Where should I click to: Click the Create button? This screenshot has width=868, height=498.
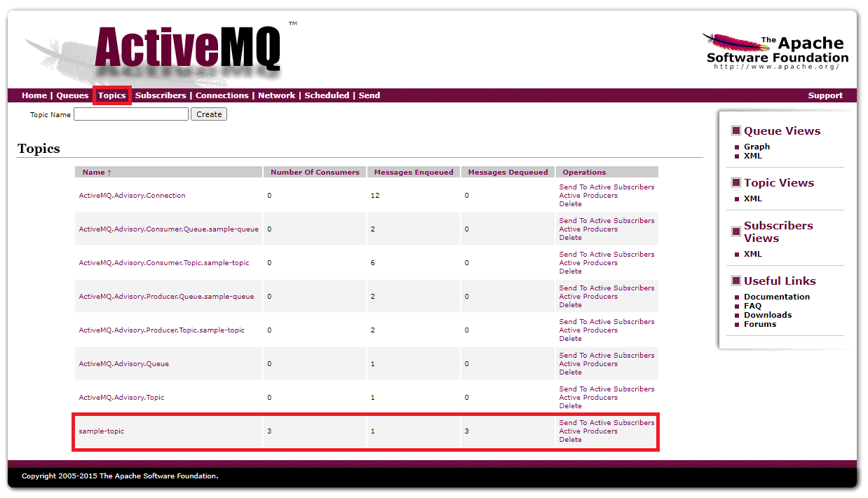tap(209, 114)
